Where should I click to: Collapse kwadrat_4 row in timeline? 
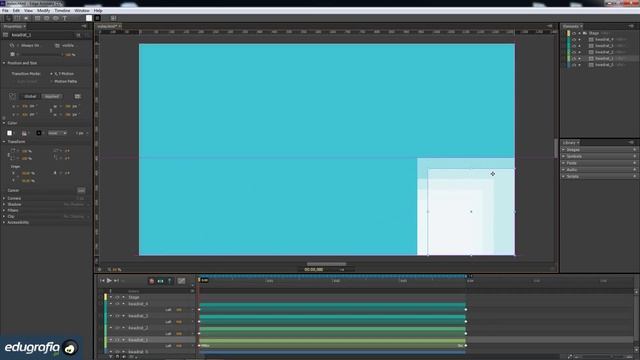[x=111, y=304]
